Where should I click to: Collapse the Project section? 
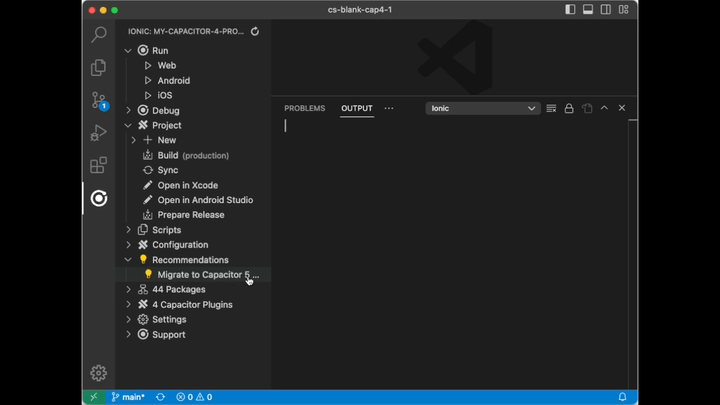point(128,125)
